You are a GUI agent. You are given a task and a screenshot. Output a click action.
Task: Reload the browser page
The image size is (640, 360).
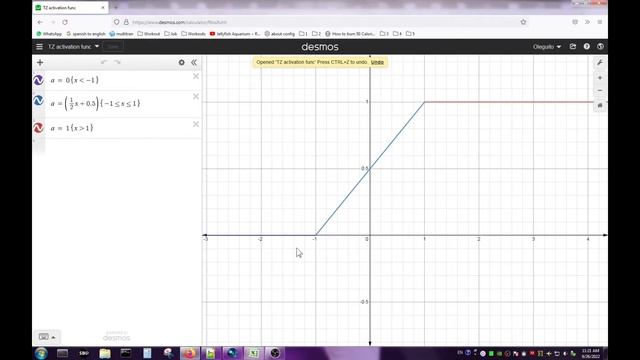pyautogui.click(x=65, y=22)
